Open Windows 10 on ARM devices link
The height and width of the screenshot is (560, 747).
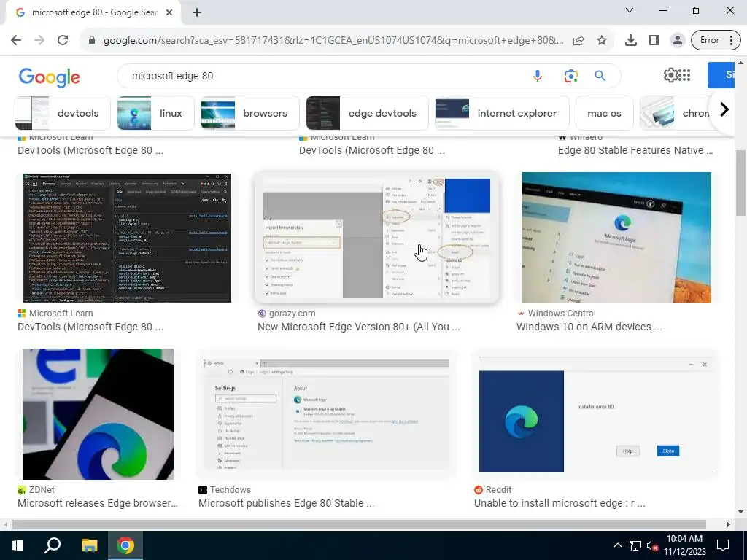point(589,327)
